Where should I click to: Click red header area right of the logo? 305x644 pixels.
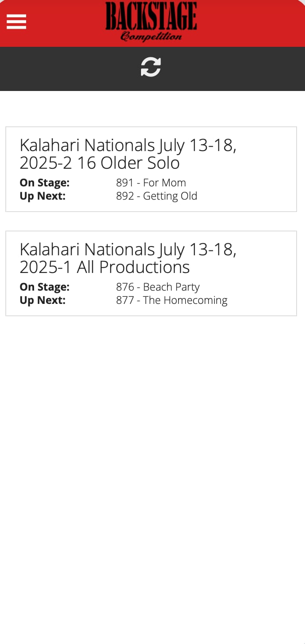(x=252, y=22)
